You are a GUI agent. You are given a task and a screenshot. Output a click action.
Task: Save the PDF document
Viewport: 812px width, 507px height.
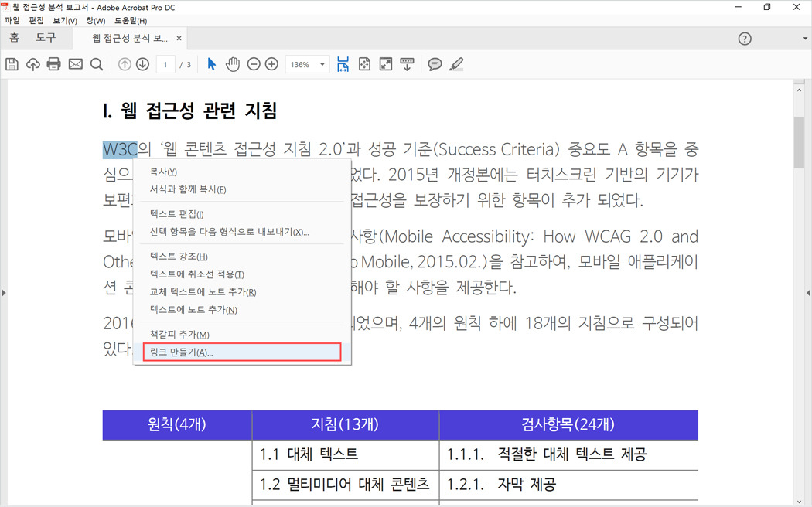[x=12, y=64]
